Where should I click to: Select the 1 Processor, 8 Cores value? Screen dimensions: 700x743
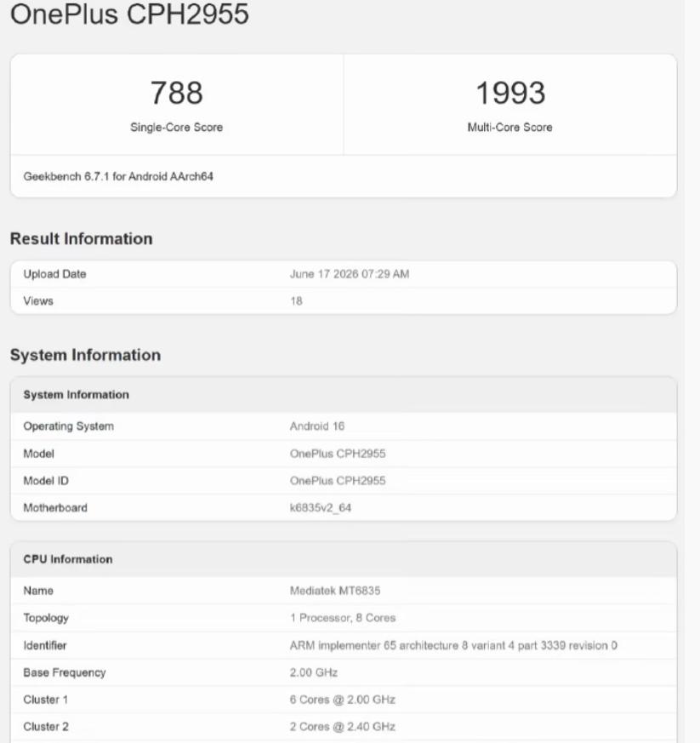pyautogui.click(x=343, y=618)
